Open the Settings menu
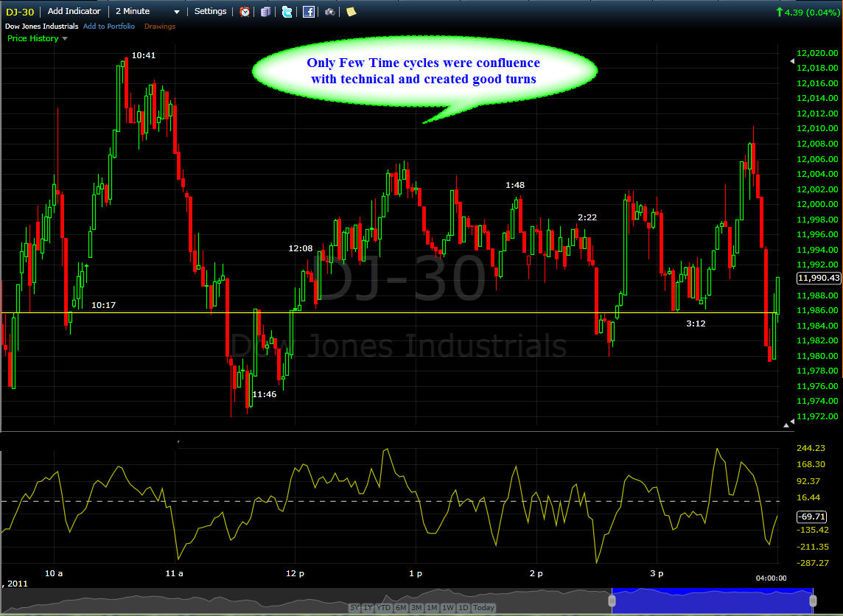 [210, 11]
